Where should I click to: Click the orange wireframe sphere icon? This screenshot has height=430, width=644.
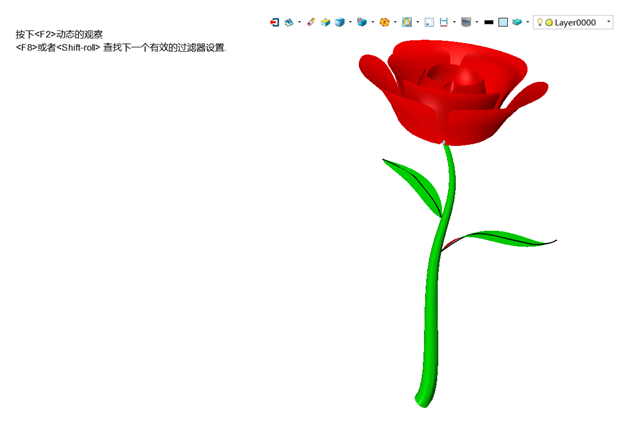384,21
